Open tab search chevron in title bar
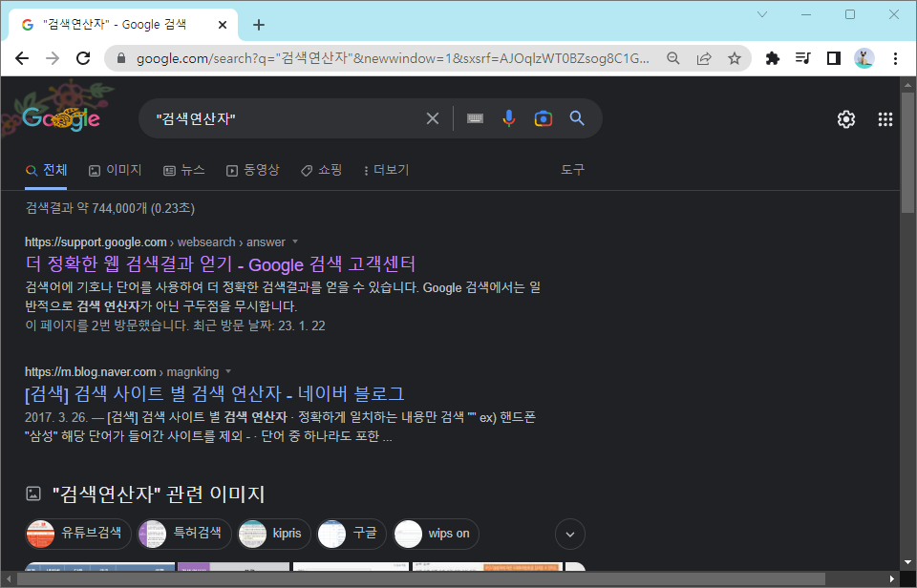Viewport: 917px width, 588px height. pyautogui.click(x=762, y=14)
